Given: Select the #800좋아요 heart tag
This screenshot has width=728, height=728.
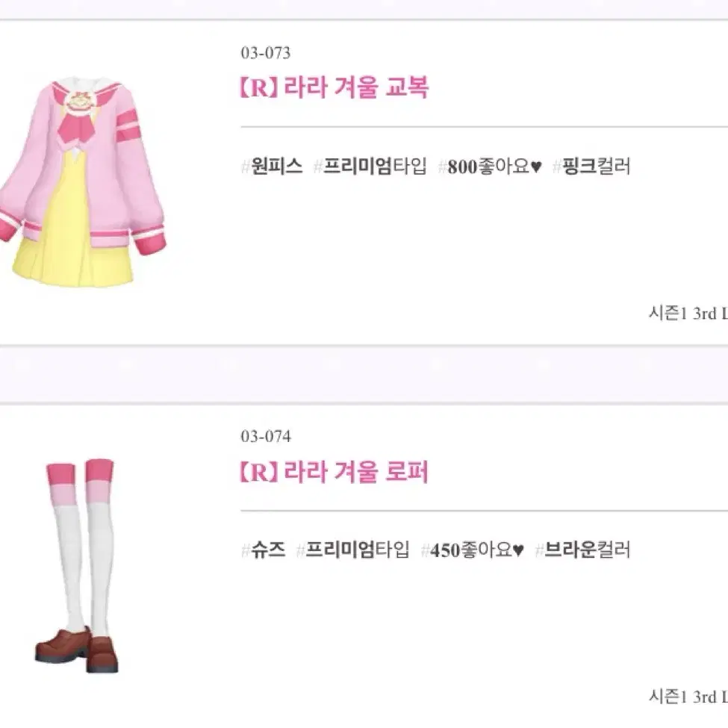Looking at the screenshot, I should click(491, 167).
